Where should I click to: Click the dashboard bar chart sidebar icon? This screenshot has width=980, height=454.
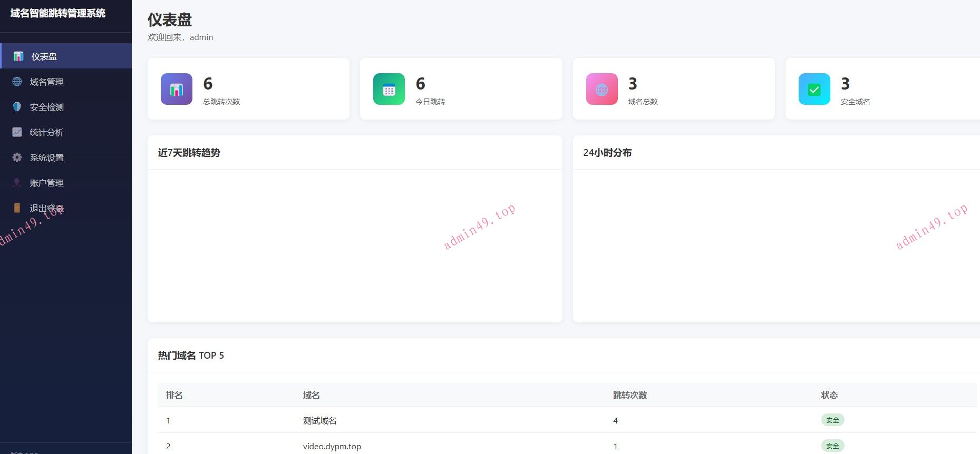point(18,56)
